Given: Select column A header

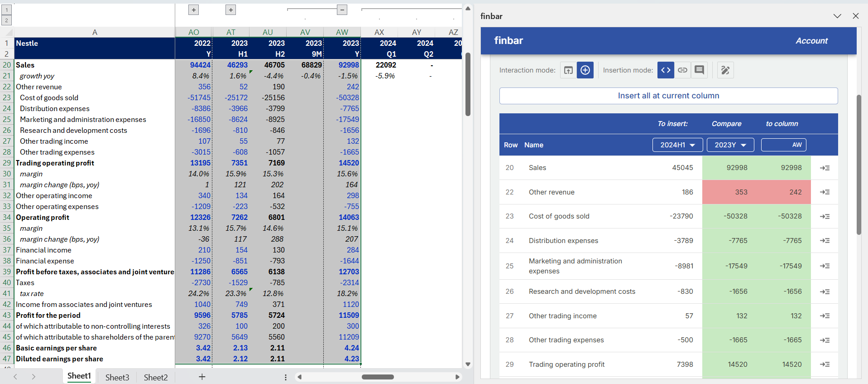Looking at the screenshot, I should [95, 32].
